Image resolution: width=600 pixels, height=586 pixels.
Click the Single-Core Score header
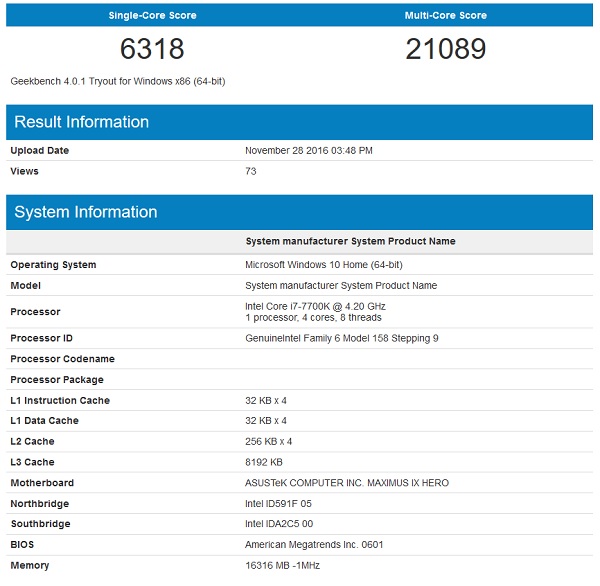(152, 15)
